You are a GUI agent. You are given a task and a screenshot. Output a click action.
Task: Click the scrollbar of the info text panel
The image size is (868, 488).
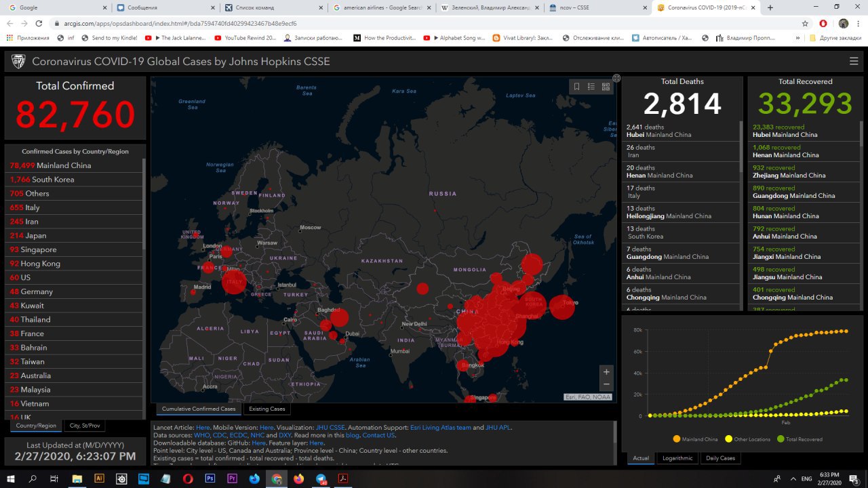(x=615, y=434)
